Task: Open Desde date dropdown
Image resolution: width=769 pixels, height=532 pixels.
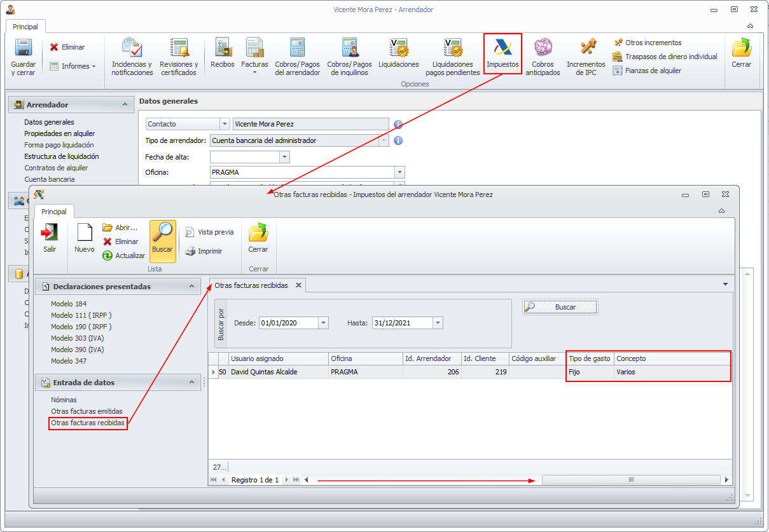Action: pyautogui.click(x=323, y=323)
